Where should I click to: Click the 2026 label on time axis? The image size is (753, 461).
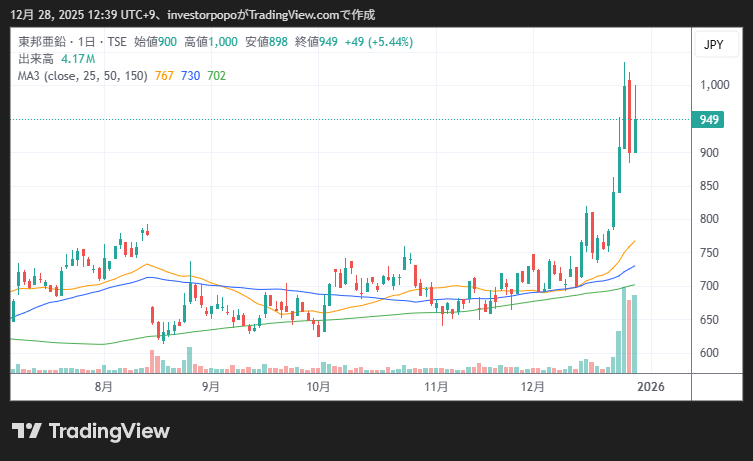pyautogui.click(x=651, y=386)
